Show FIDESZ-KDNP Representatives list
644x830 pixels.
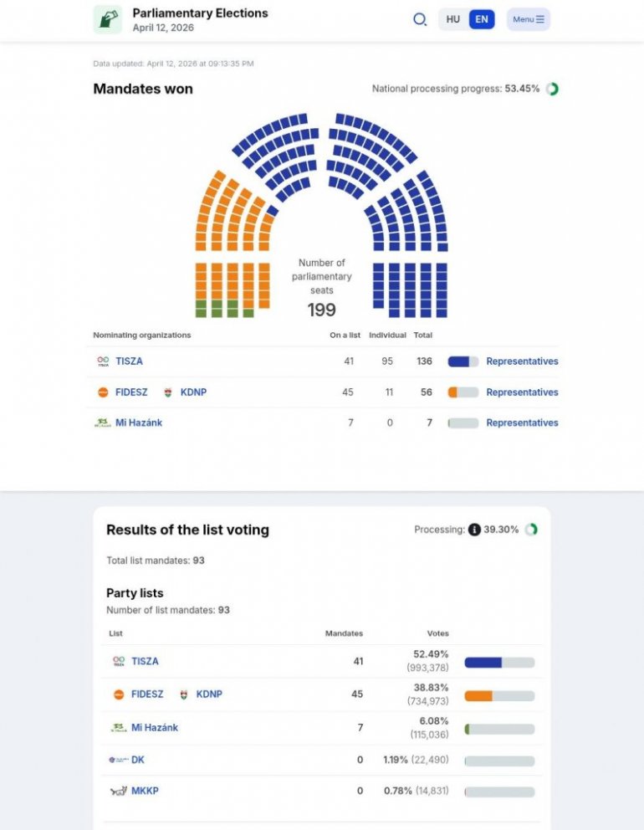522,392
